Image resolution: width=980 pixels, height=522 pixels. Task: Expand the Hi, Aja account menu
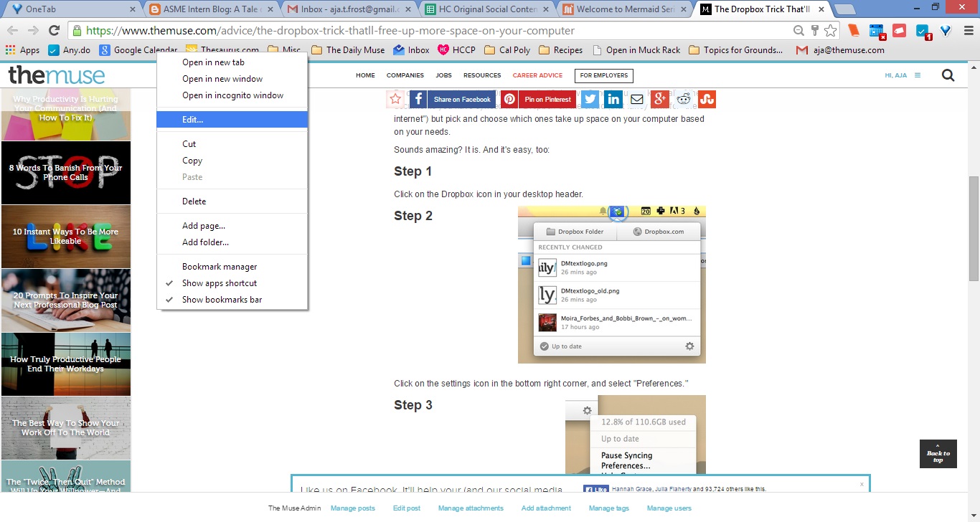[x=903, y=75]
